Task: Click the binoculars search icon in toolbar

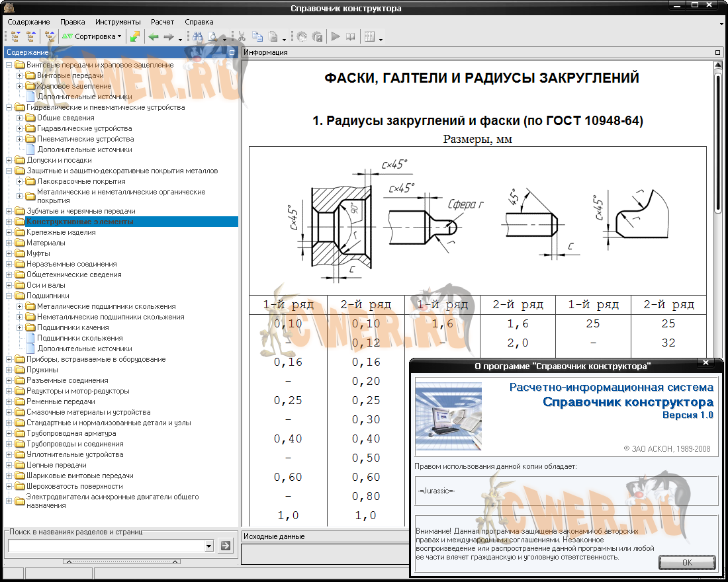Action: (x=197, y=37)
